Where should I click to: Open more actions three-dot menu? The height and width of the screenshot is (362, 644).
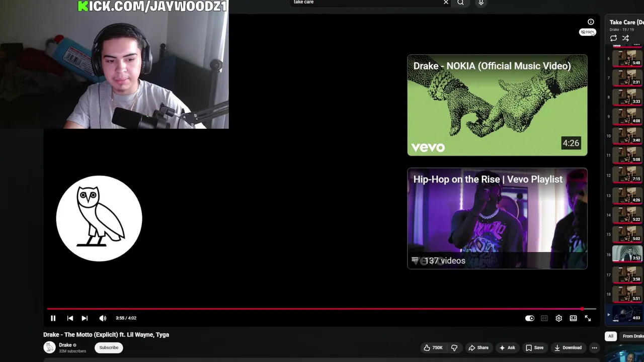(x=594, y=347)
